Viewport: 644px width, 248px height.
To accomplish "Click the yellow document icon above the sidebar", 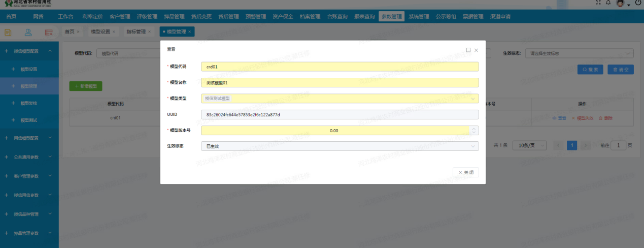I will pos(9,32).
